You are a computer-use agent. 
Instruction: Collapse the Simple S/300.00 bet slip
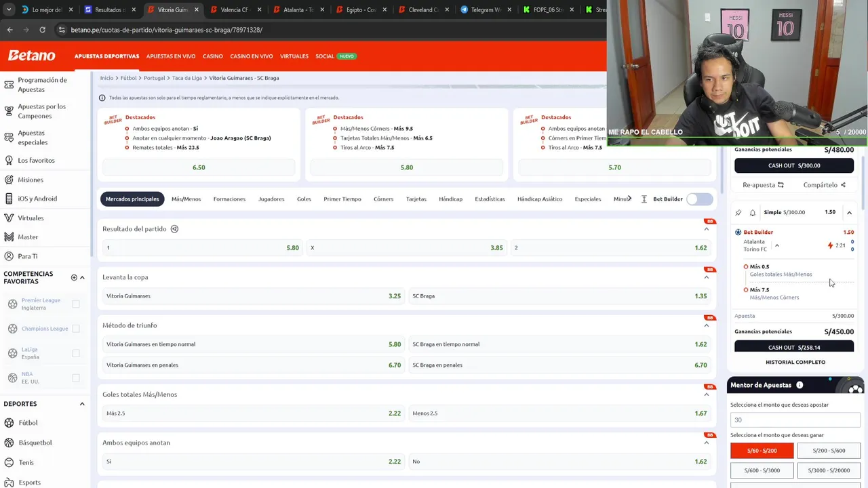click(x=849, y=213)
